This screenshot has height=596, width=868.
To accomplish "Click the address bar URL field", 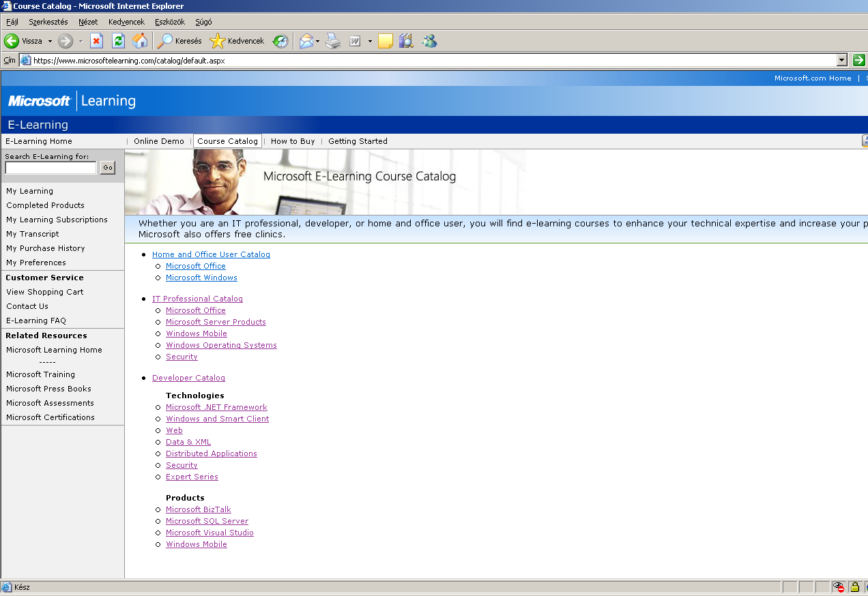I will [x=434, y=60].
